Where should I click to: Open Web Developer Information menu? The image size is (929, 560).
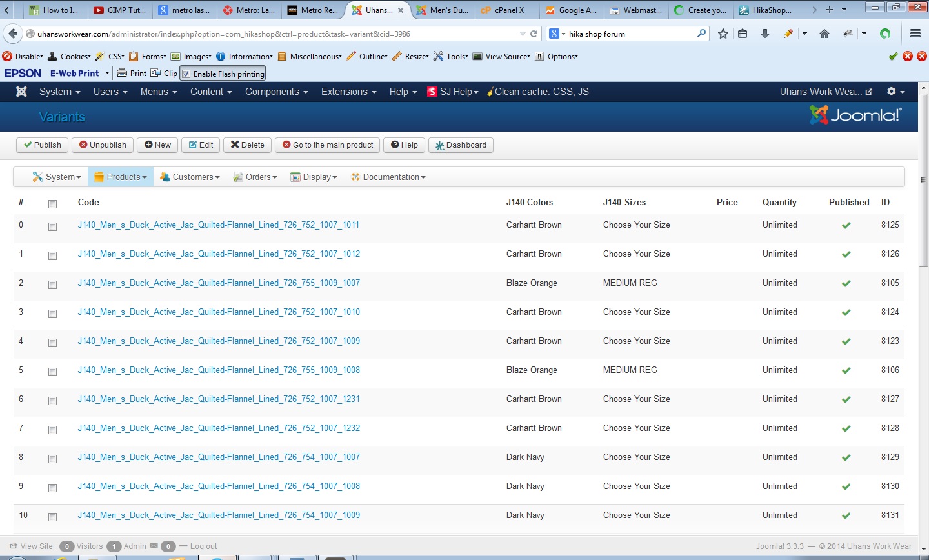244,56
